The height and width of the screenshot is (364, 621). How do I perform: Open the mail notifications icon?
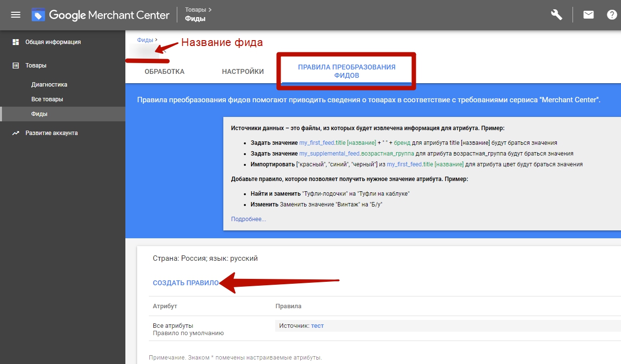click(x=588, y=15)
